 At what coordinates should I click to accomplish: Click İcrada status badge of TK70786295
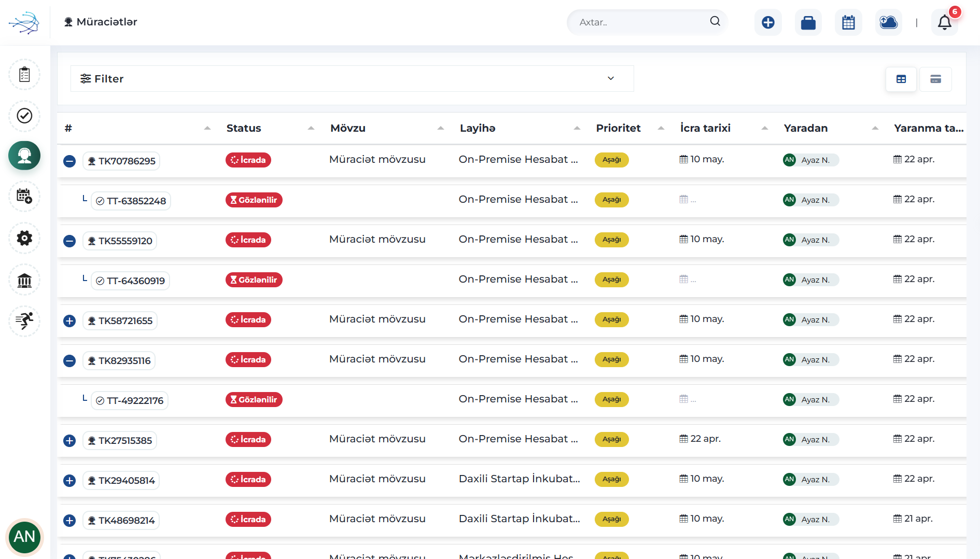pos(248,160)
